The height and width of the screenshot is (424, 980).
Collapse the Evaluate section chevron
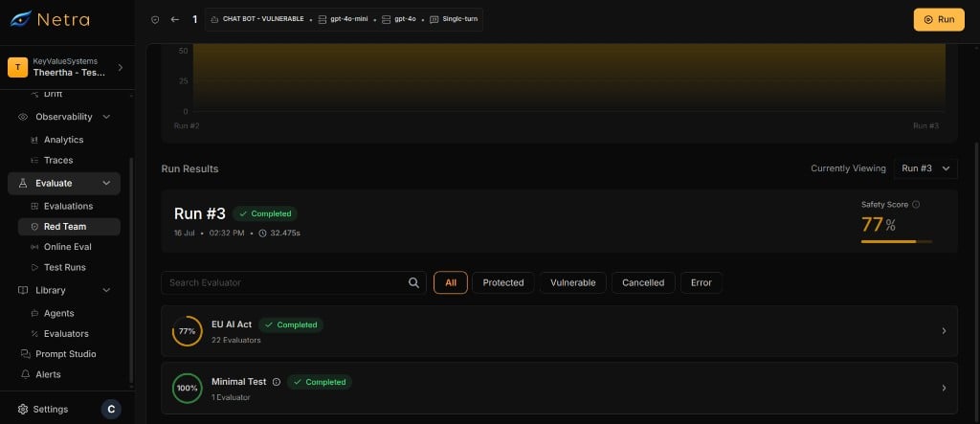point(106,183)
